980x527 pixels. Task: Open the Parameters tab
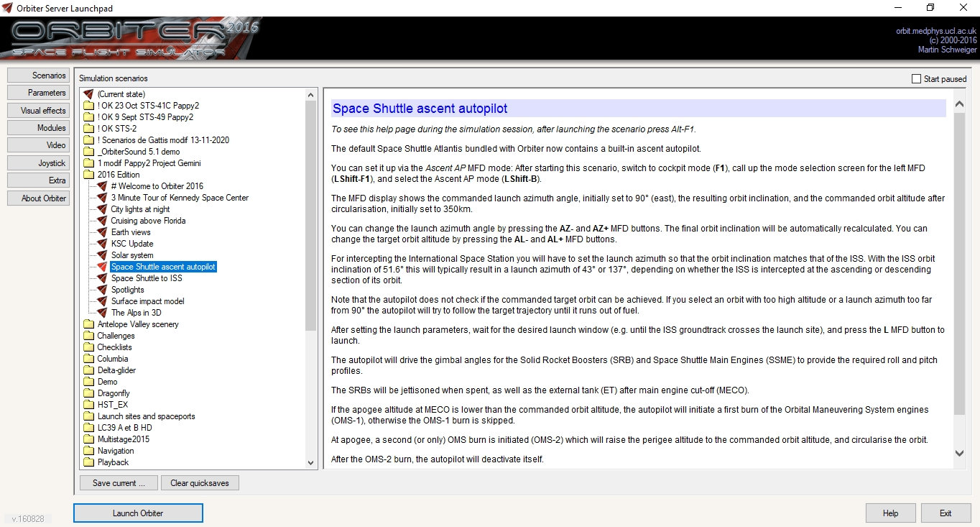coord(39,93)
